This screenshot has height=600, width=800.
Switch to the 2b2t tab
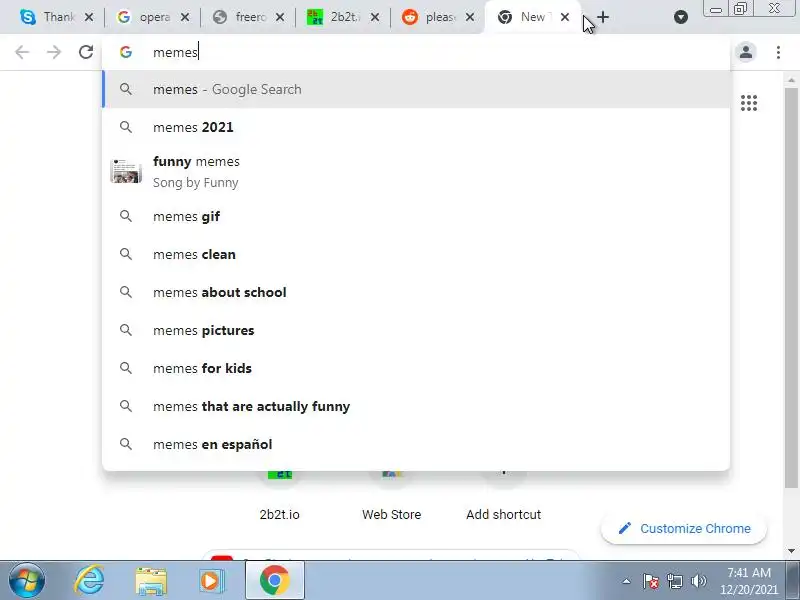(x=335, y=17)
